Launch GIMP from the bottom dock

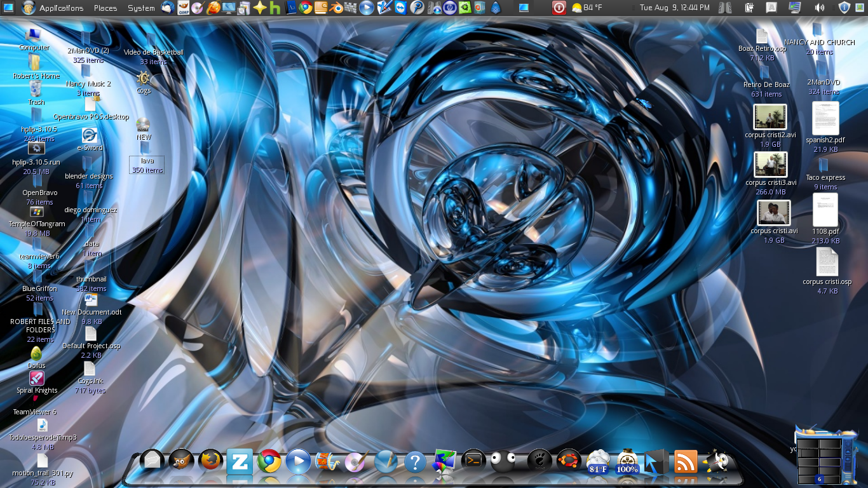tap(182, 460)
